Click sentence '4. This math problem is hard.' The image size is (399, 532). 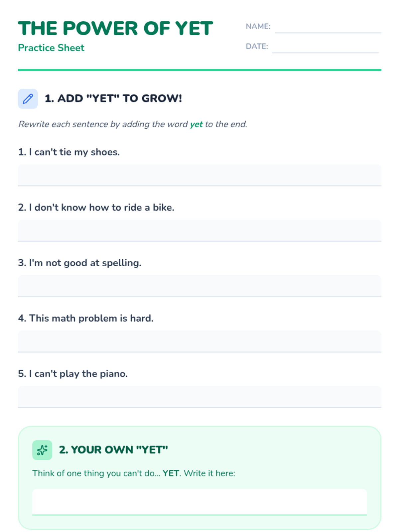click(x=86, y=318)
